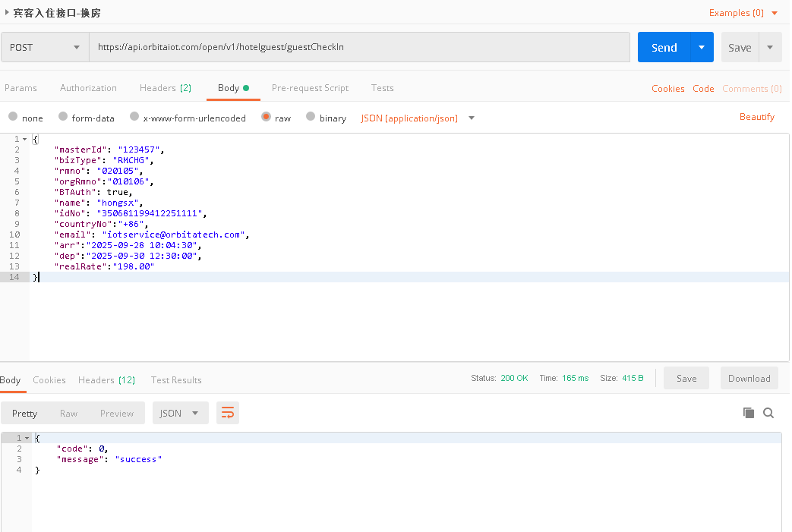
Task: Open the Send button dropdown arrow
Action: point(702,47)
